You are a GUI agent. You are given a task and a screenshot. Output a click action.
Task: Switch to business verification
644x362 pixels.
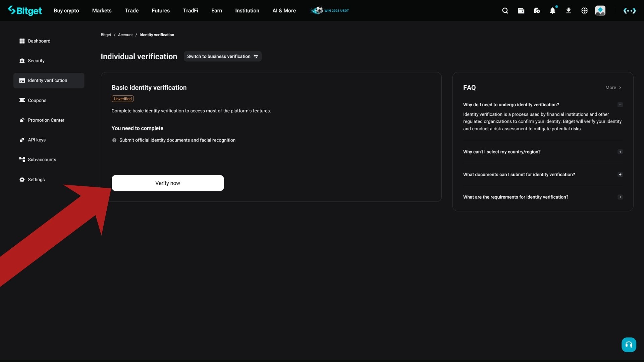[x=223, y=56]
